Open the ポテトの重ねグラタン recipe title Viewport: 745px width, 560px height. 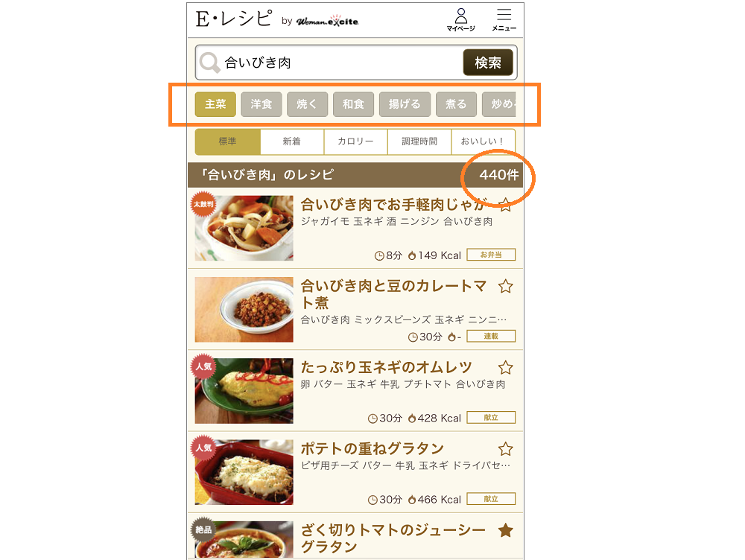[x=372, y=448]
